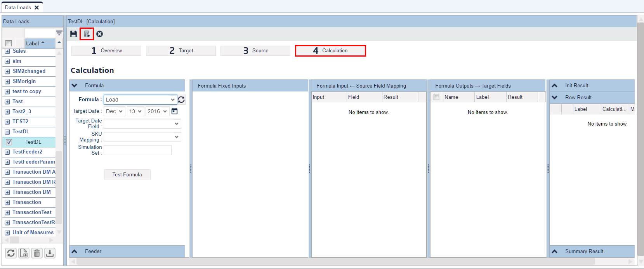Open the Formula dropdown showing Load
644x269 pixels.
140,100
